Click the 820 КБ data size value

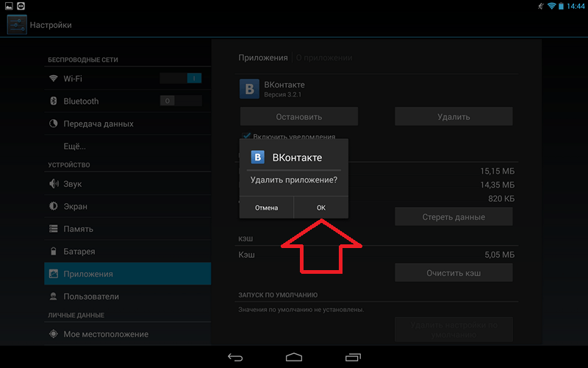[x=501, y=199]
